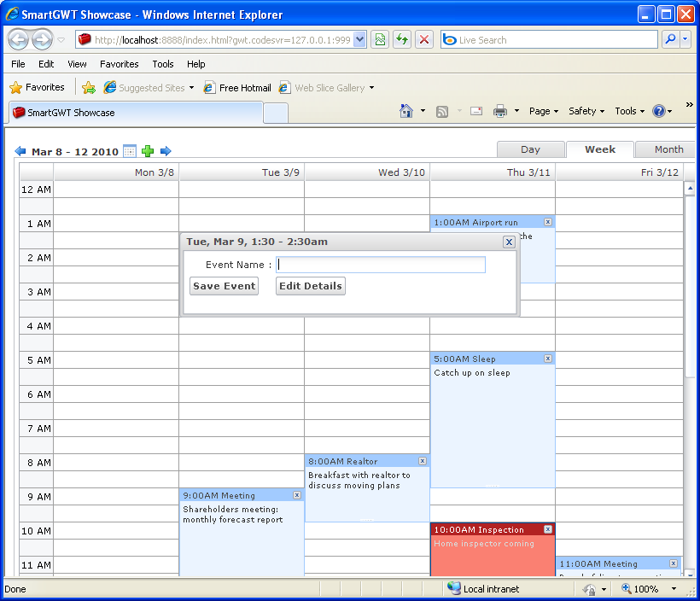The height and width of the screenshot is (601, 700).
Task: Open the Edit menu
Action: (46, 64)
